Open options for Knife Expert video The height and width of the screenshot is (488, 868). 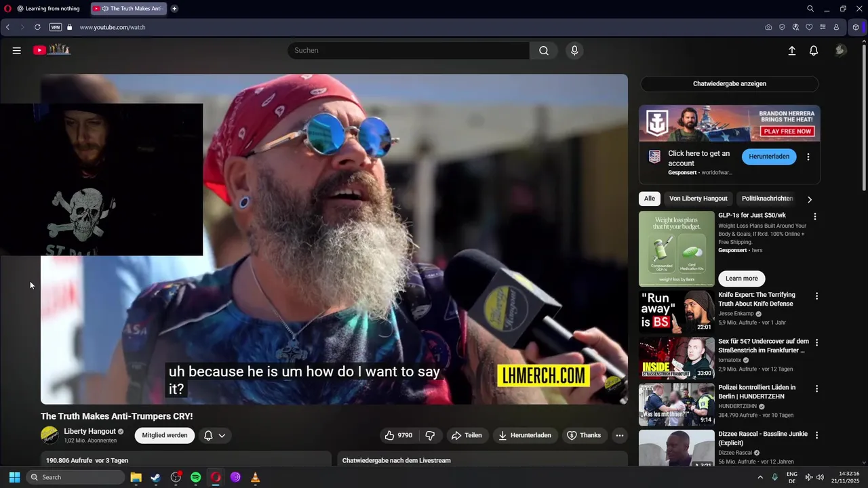coord(816,296)
